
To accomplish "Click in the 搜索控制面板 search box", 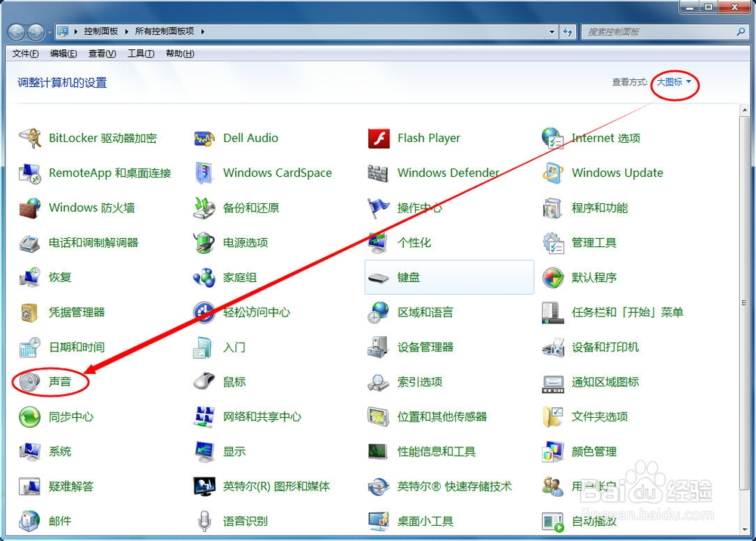I will coord(658,32).
